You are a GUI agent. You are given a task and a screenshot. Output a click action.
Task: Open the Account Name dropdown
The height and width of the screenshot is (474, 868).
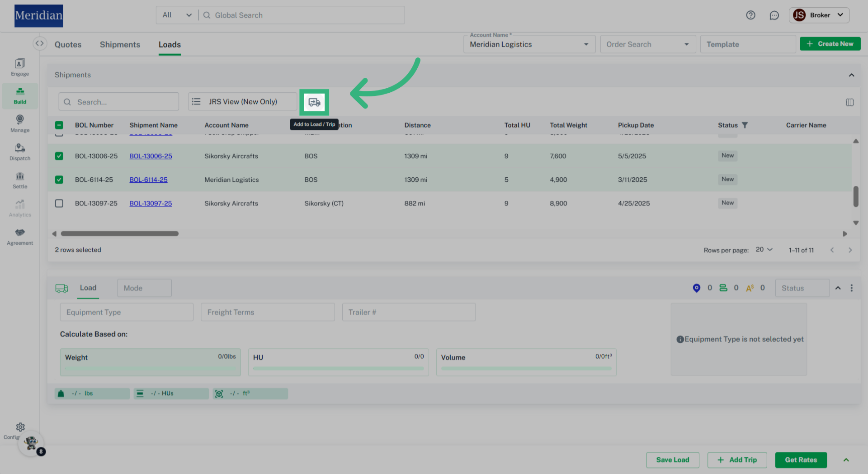pyautogui.click(x=529, y=44)
